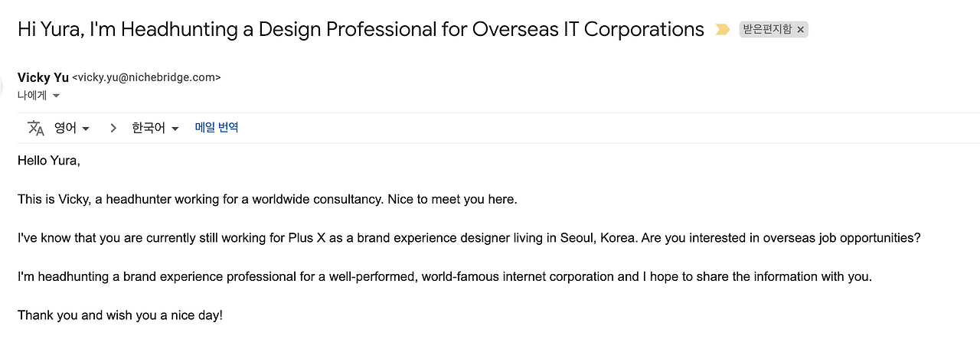Click the vicky.yu@nichebridge.com email address
The width and height of the screenshot is (980, 349).
(146, 77)
